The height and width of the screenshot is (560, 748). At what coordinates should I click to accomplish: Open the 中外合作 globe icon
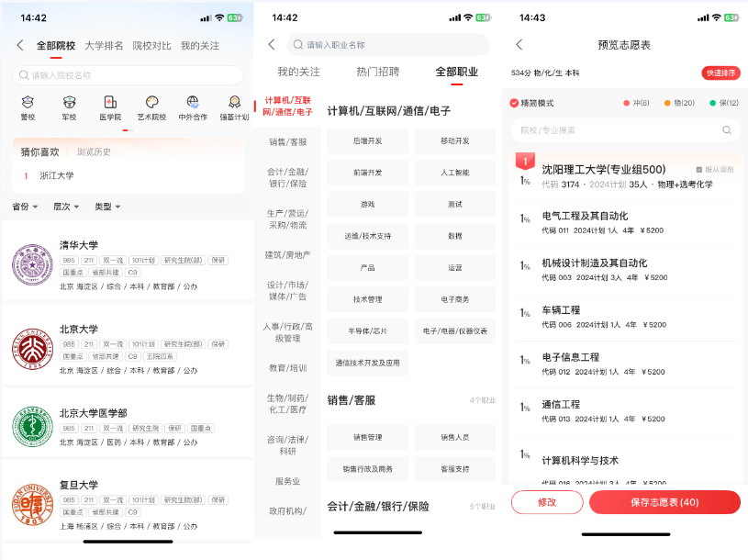(x=193, y=102)
